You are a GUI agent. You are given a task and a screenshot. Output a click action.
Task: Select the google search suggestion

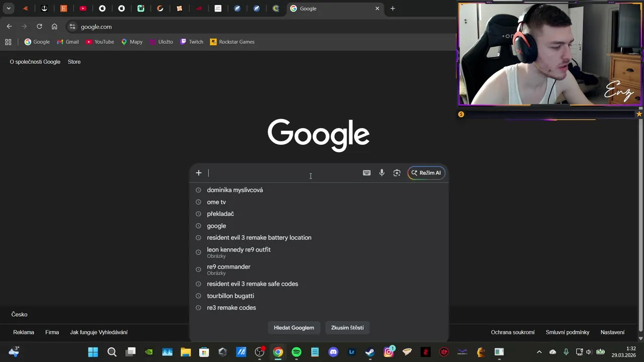tap(319, 226)
